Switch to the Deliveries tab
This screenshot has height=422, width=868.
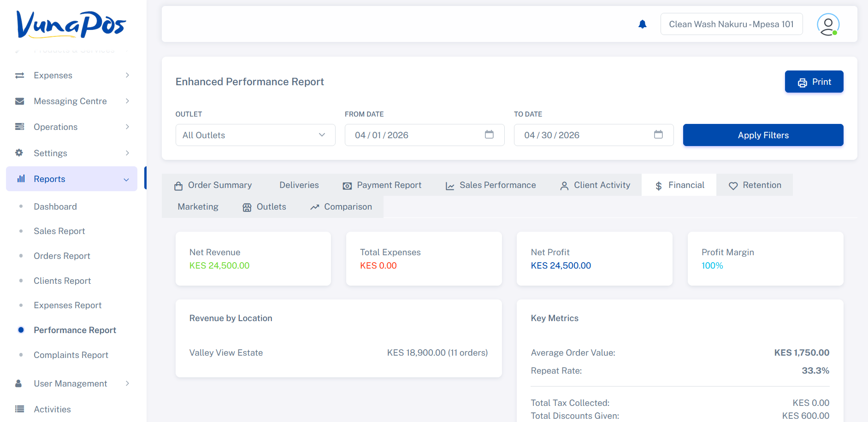tap(299, 185)
